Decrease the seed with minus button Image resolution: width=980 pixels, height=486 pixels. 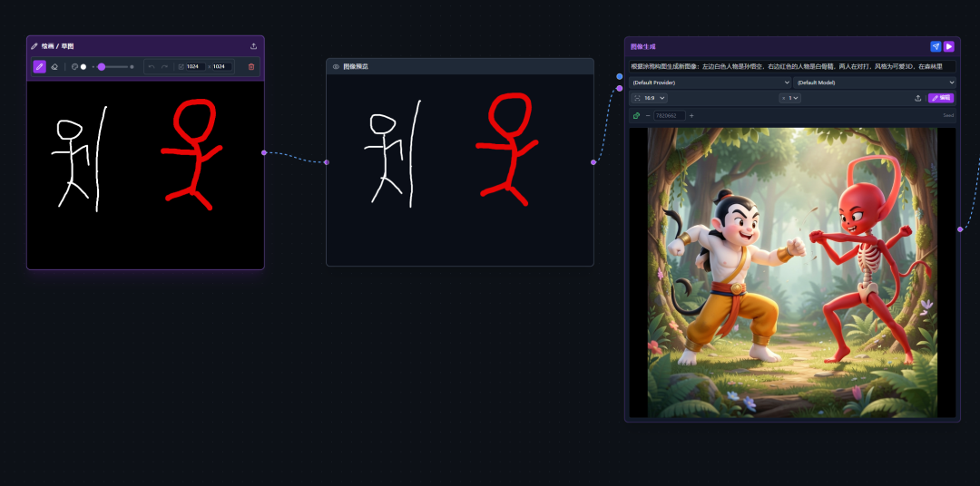(648, 115)
